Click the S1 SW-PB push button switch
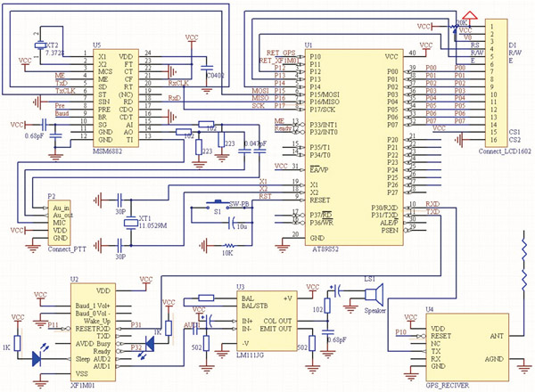This screenshot has width=535, height=392. click(218, 205)
